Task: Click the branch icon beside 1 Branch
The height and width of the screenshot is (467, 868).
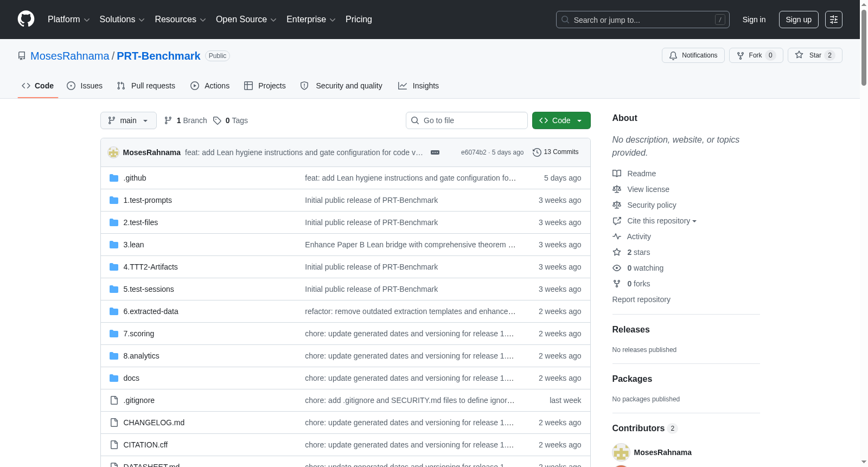Action: (x=168, y=120)
